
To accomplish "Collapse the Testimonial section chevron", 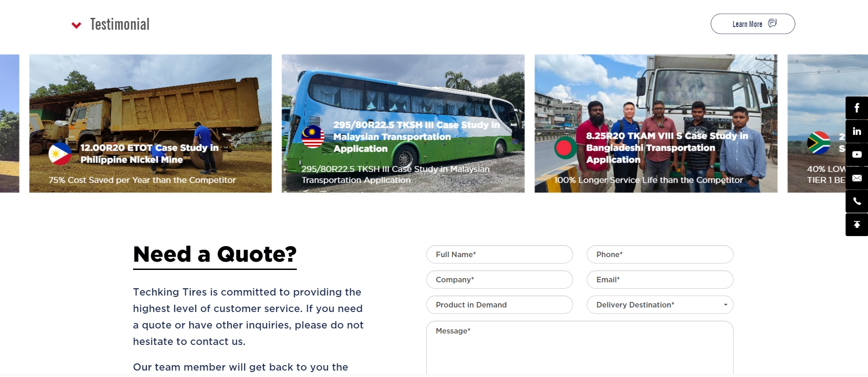I will (x=76, y=25).
